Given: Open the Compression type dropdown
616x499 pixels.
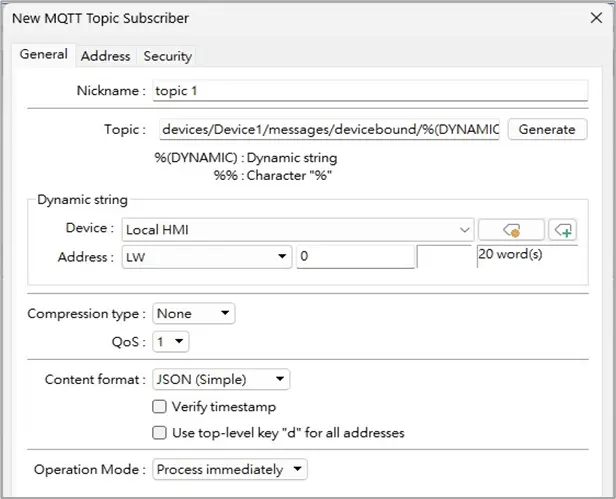Looking at the screenshot, I should coord(194,314).
